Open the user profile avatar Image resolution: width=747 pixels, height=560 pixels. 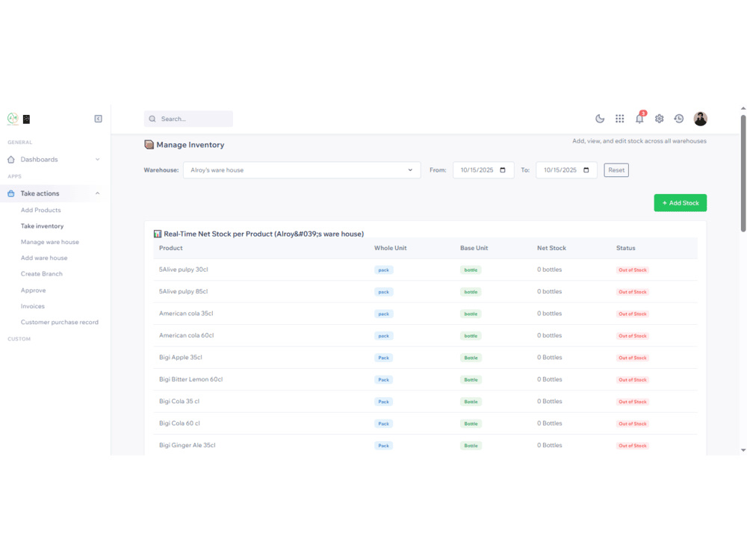(701, 119)
